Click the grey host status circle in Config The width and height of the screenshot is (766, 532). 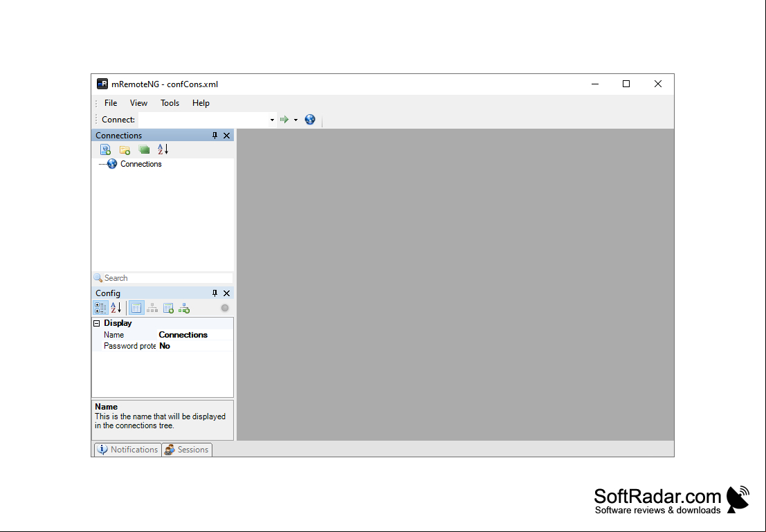pyautogui.click(x=225, y=308)
